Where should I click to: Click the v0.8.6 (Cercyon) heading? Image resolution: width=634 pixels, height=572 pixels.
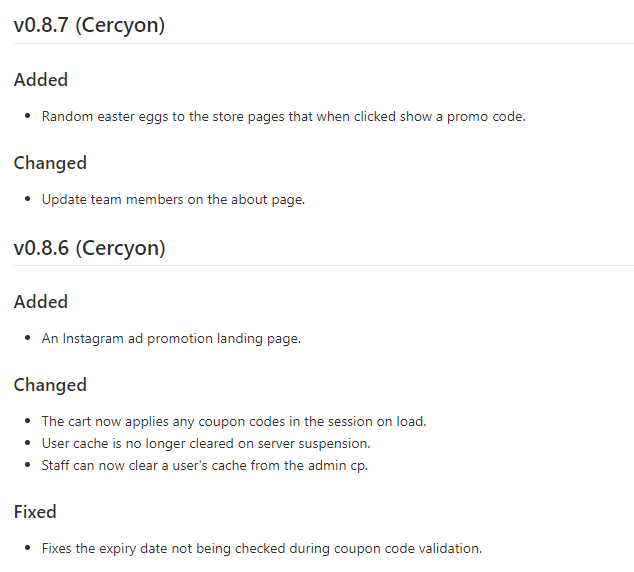click(x=89, y=248)
